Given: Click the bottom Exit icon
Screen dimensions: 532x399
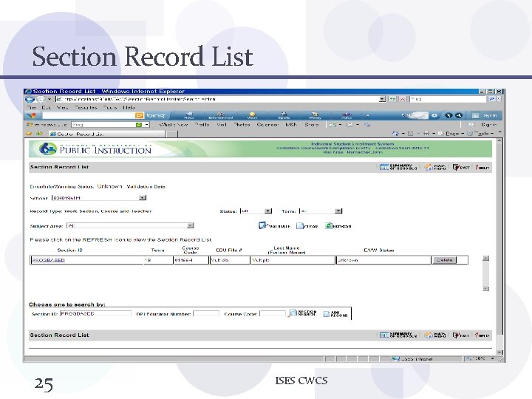Looking at the screenshot, I should tap(461, 335).
